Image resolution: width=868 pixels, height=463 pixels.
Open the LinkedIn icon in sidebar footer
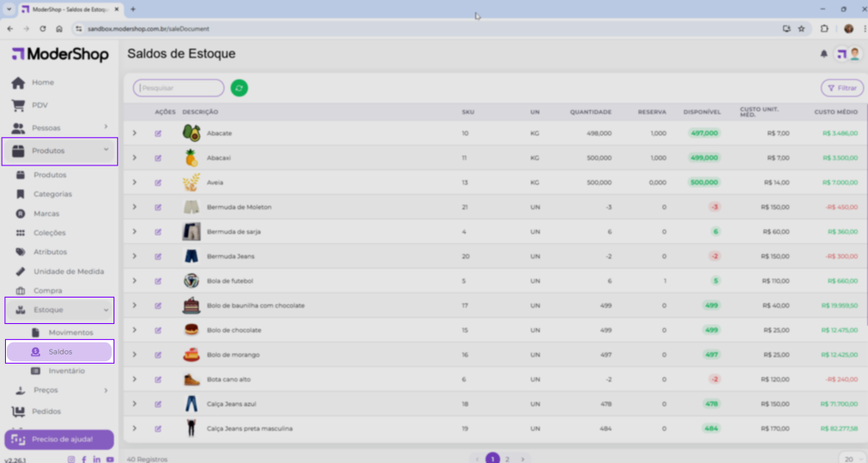pyautogui.click(x=97, y=459)
